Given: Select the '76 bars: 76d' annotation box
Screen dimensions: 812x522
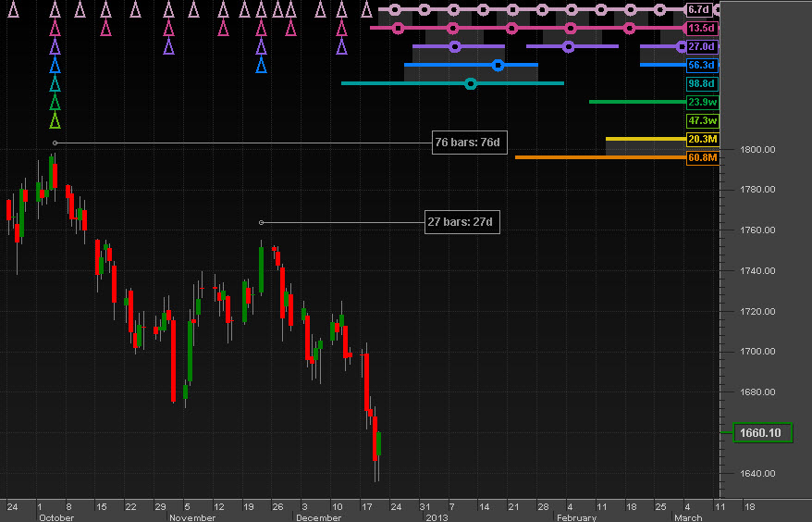Looking at the screenshot, I should (470, 143).
